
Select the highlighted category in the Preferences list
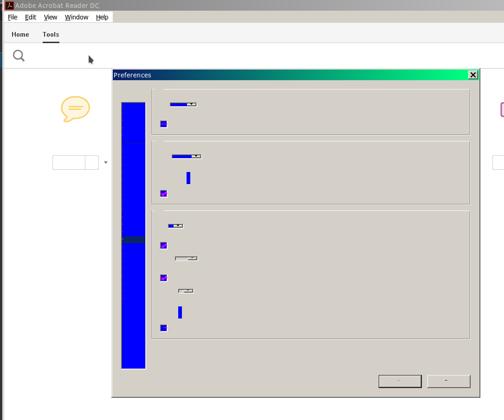(134, 240)
